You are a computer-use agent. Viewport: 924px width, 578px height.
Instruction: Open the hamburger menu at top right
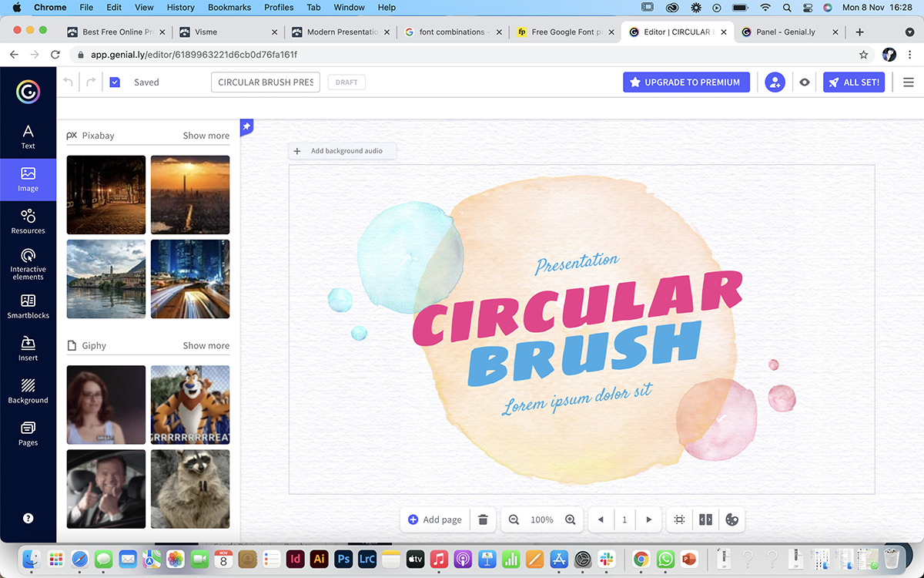(x=909, y=82)
